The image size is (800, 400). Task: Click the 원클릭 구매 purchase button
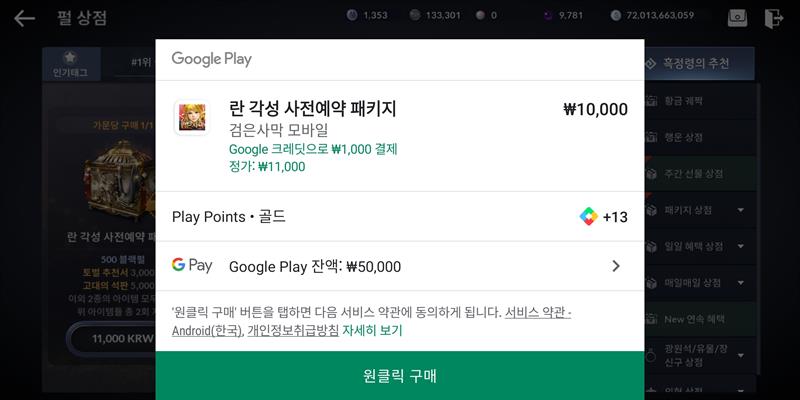pyautogui.click(x=400, y=376)
